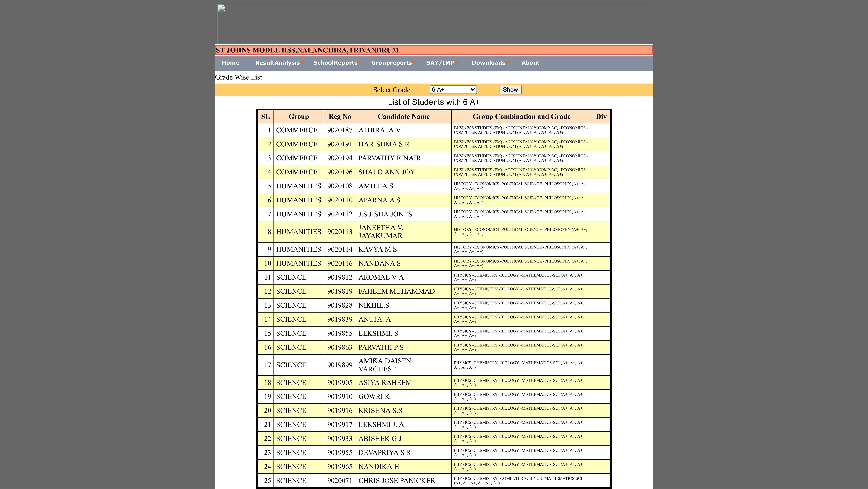Select CHRIS JOSE PANICKER candidate name
868x489 pixels.
point(397,481)
